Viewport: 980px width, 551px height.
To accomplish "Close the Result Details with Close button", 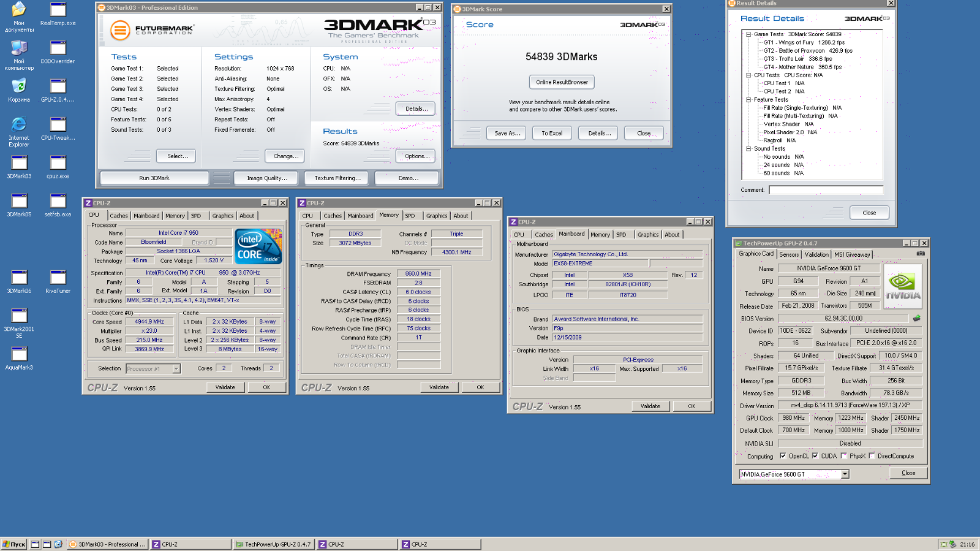I will pos(869,213).
